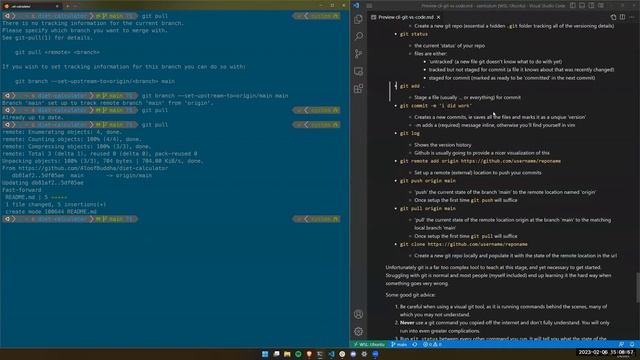Open the hamburger menu in VS Code title bar
Image resolution: width=640 pixels, height=360 pixels.
[369, 6]
